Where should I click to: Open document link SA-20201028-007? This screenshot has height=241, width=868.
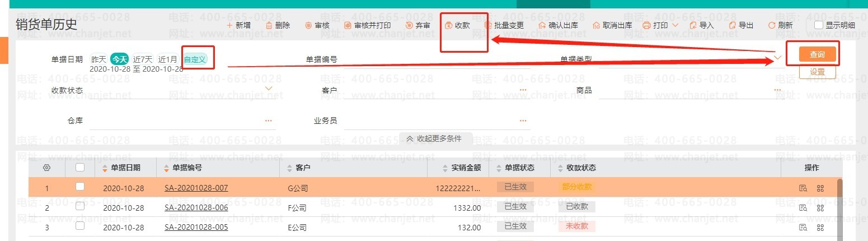click(x=196, y=188)
